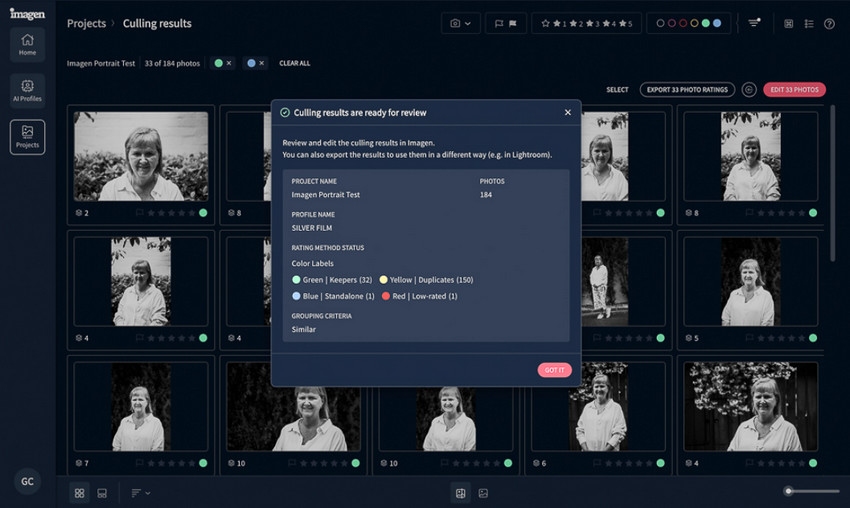Open the camera dropdown in toolbar
The image size is (850, 508).
point(461,23)
